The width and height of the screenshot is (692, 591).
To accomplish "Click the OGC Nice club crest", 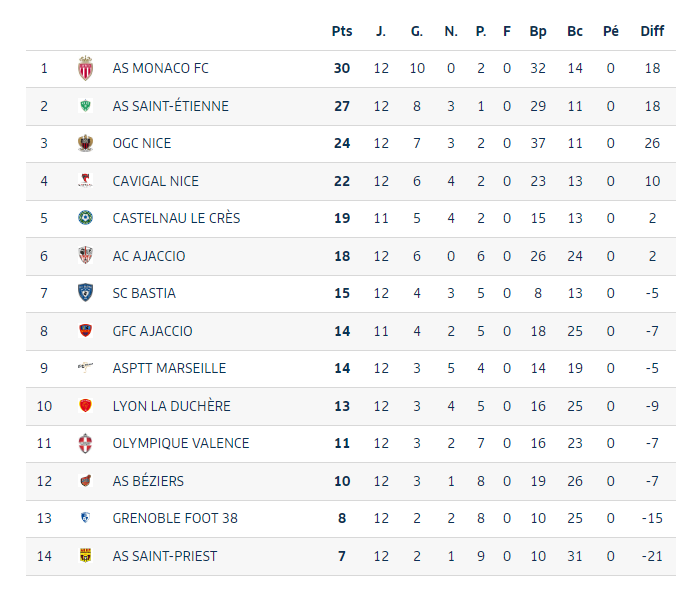I will [x=85, y=143].
